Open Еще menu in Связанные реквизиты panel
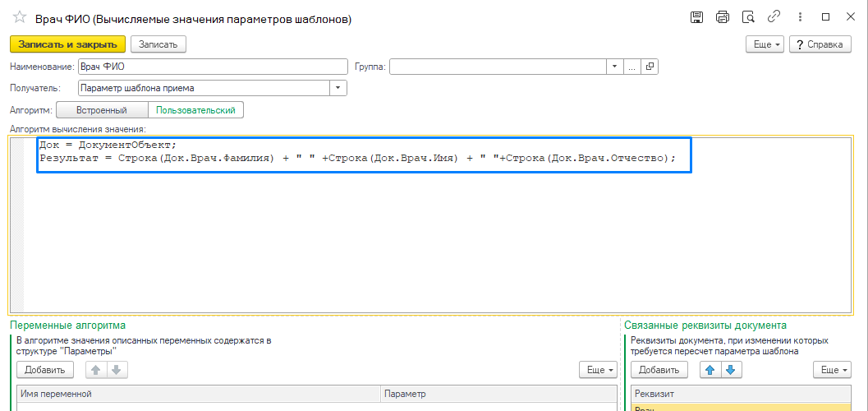This screenshot has height=411, width=868. pos(832,370)
